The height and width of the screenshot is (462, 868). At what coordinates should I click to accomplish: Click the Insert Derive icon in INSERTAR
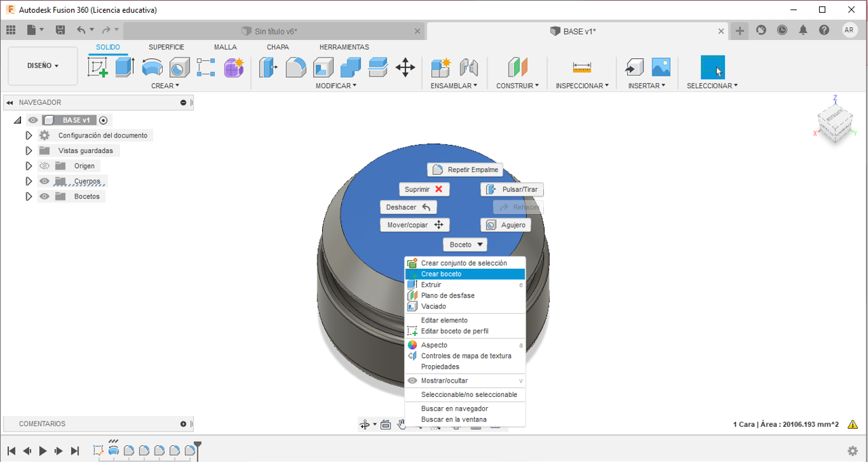[634, 67]
